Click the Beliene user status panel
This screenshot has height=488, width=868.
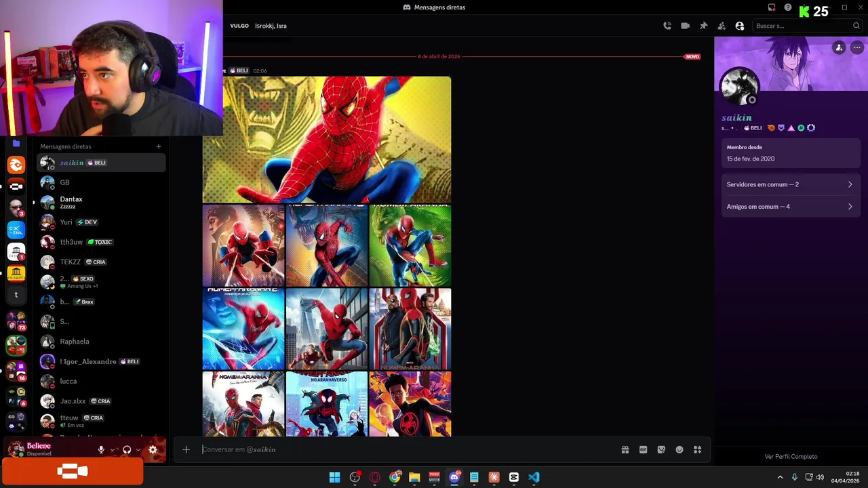click(47, 449)
